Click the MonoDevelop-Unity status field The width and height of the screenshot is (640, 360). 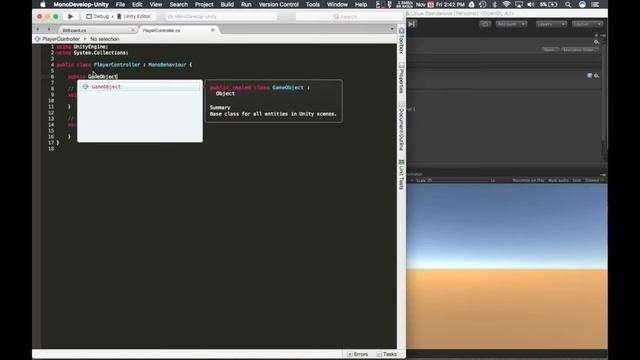pyautogui.click(x=221, y=16)
